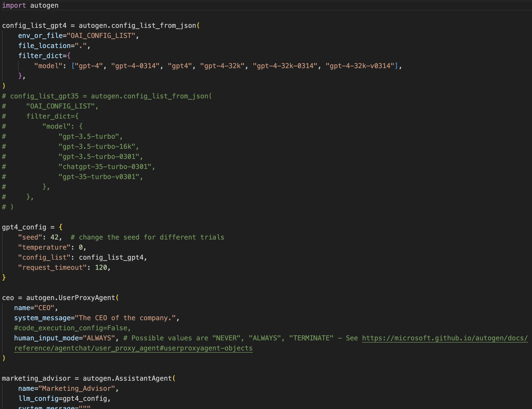Click the "config_list" key string
The width and height of the screenshot is (532, 409).
pos(45,257)
